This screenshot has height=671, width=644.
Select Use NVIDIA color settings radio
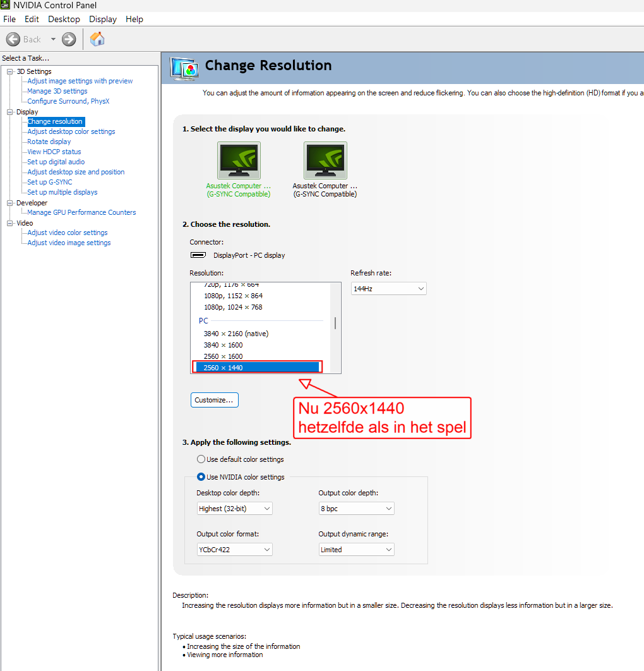click(x=201, y=477)
